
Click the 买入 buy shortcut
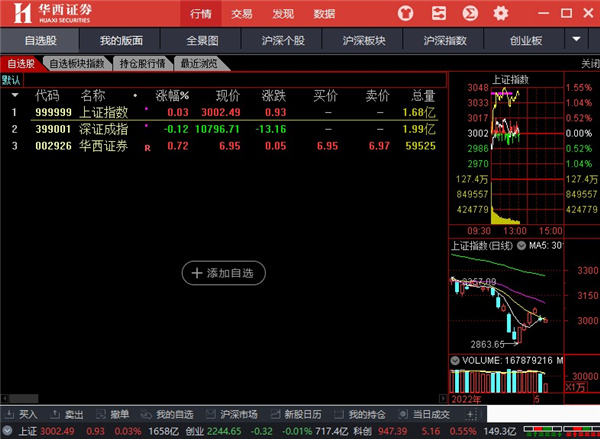(21, 415)
